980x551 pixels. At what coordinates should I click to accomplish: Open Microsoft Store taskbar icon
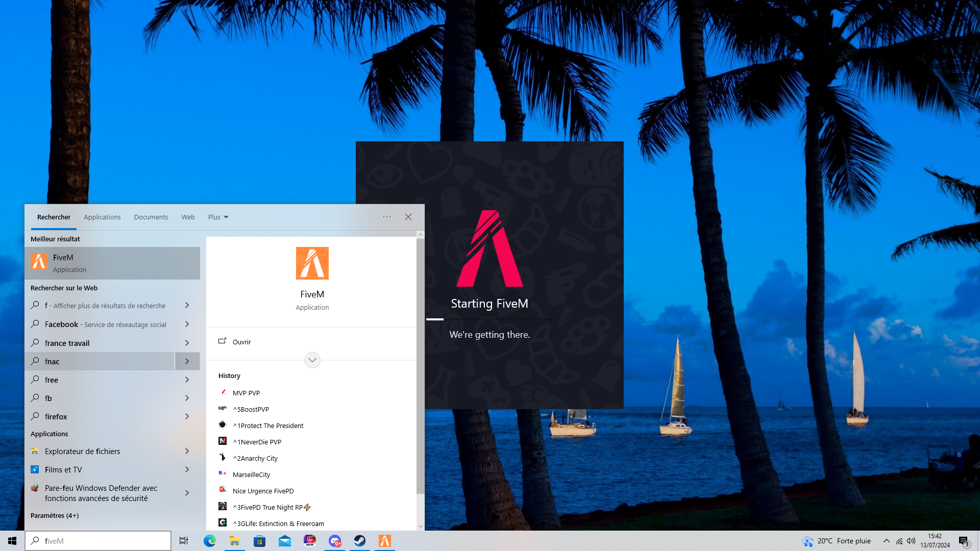click(259, 541)
